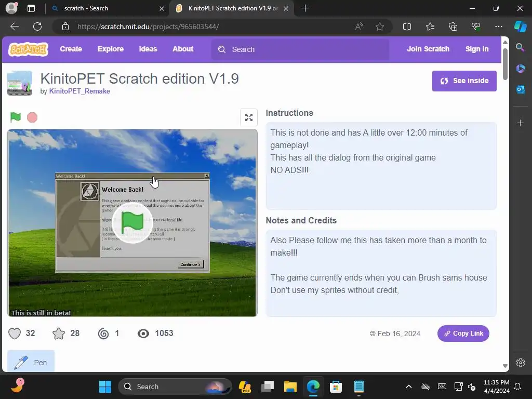Image resolution: width=532 pixels, height=399 pixels.
Task: Open the notifications bell
Action: 518,387
